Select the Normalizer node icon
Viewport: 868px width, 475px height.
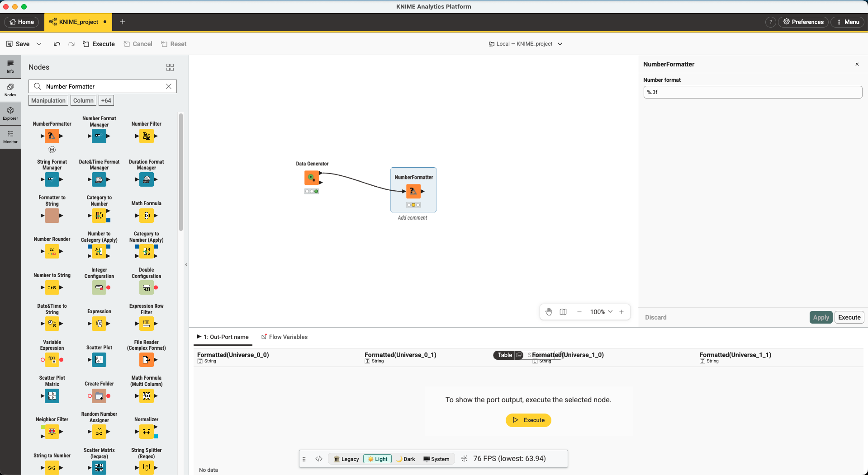click(146, 432)
